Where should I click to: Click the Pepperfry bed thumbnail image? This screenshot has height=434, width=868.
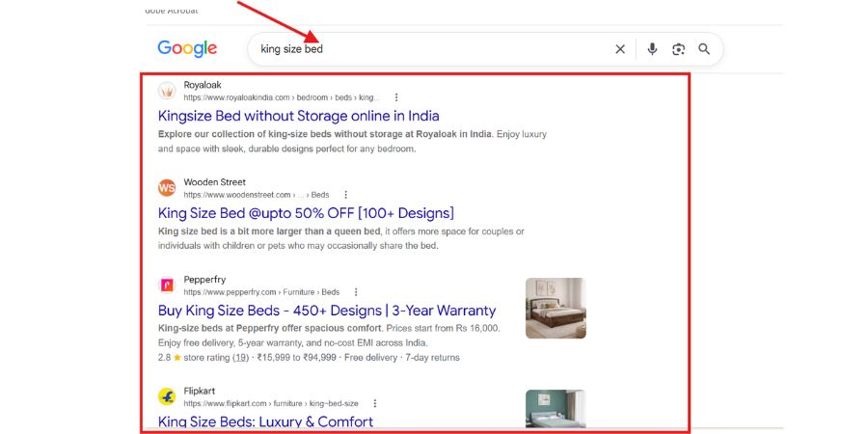pyautogui.click(x=556, y=309)
